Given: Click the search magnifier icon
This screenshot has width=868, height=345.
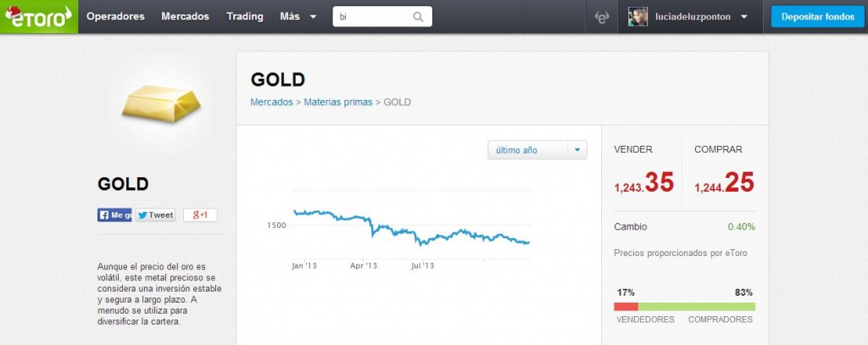Looking at the screenshot, I should tap(418, 17).
